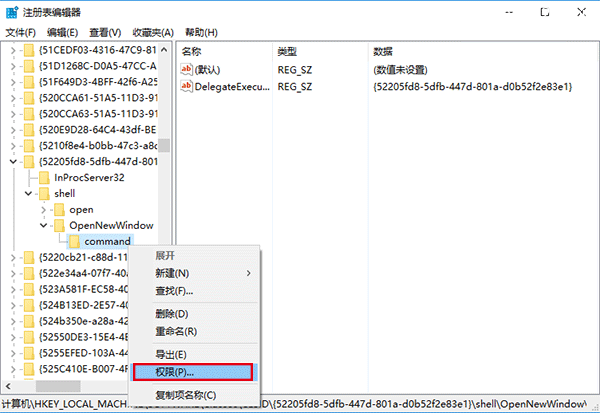Click the Registry Editor app icon in title bar
Image resolution: width=600 pixels, height=413 pixels.
12,12
